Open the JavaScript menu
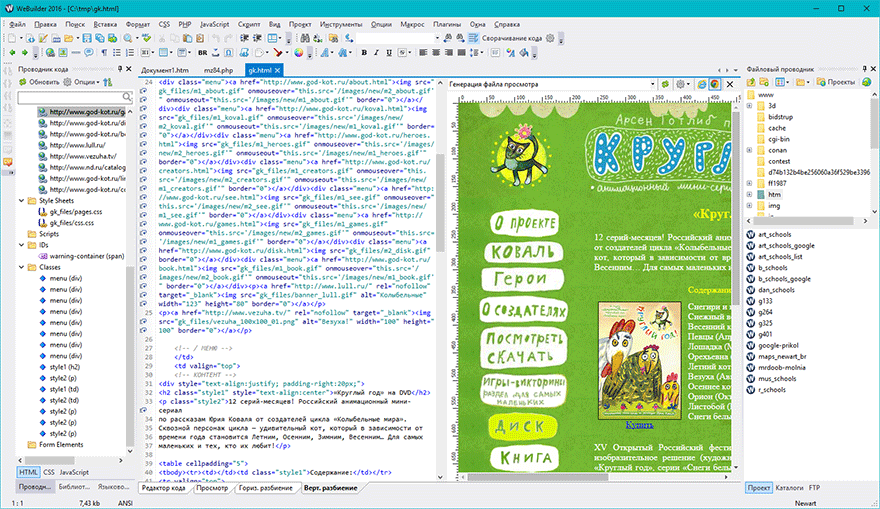This screenshot has height=509, width=880. click(x=214, y=24)
